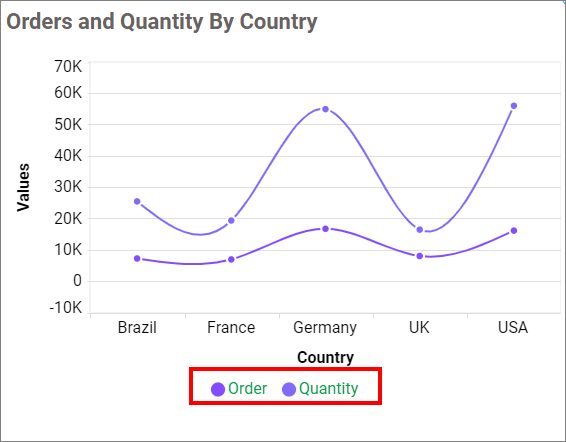Select the Order data point for Brazil
This screenshot has height=442, width=566.
[x=137, y=259]
